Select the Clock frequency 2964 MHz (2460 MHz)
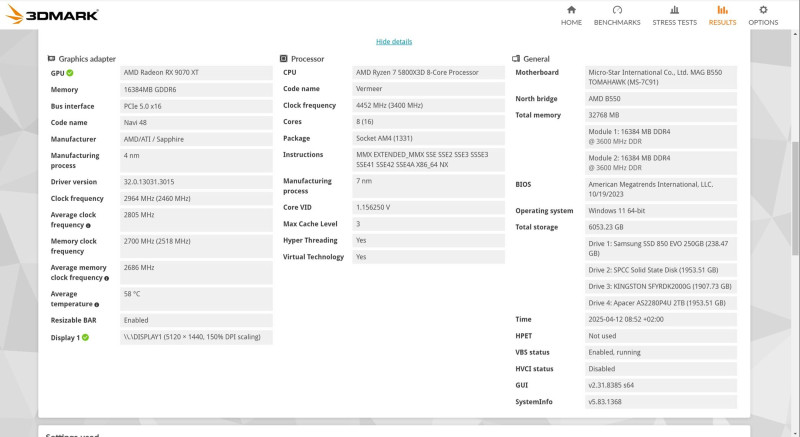Image resolution: width=800 pixels, height=437 pixels. point(196,198)
